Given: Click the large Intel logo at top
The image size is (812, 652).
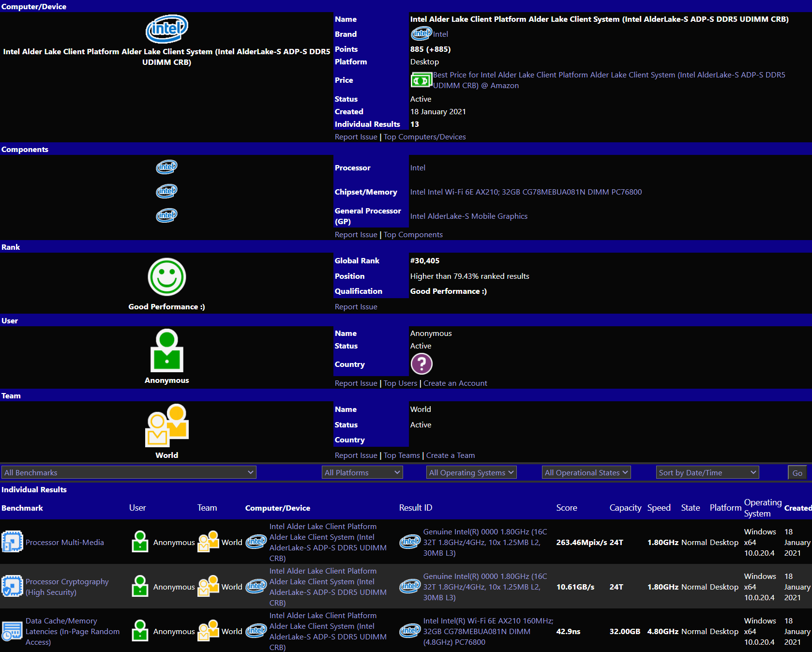Looking at the screenshot, I should (x=167, y=29).
